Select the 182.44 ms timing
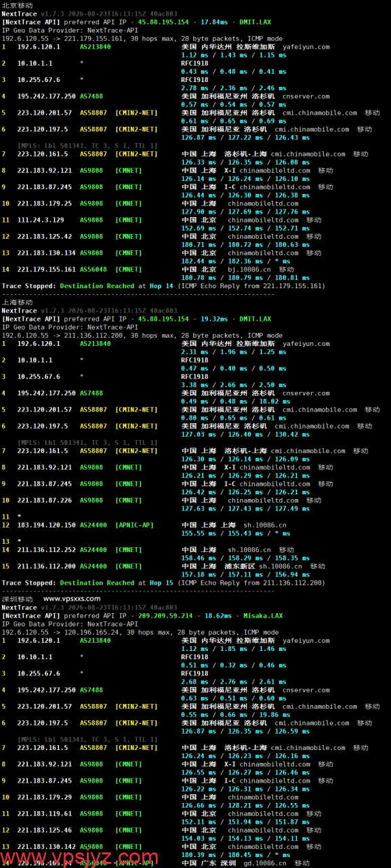 coord(199,261)
